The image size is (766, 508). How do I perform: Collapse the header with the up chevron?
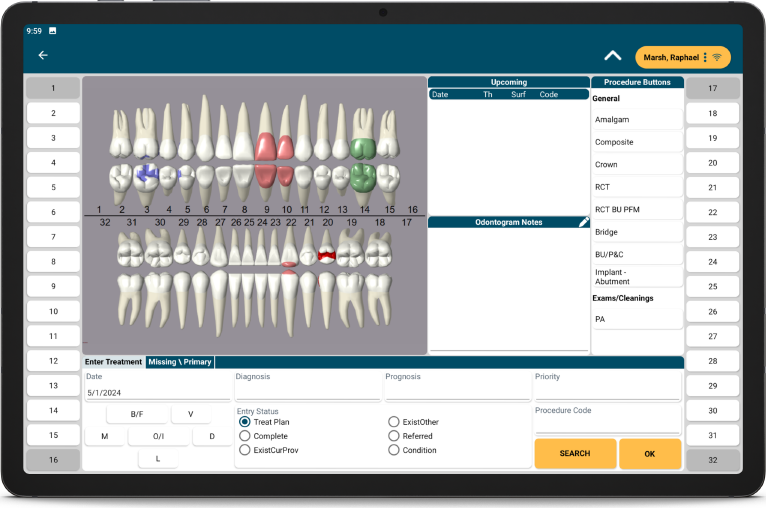pos(612,56)
